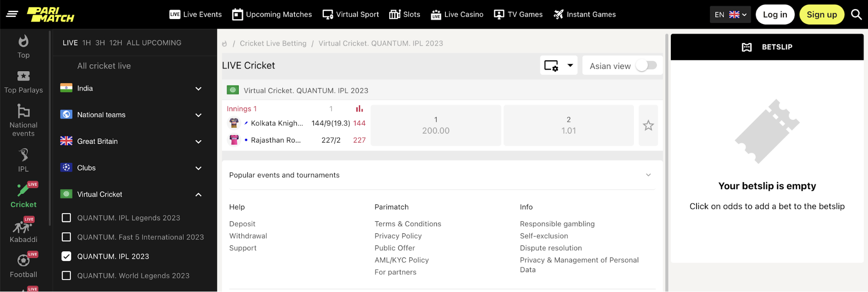Expand the Clubs category
Screen dimensions: 868x292
click(x=198, y=168)
